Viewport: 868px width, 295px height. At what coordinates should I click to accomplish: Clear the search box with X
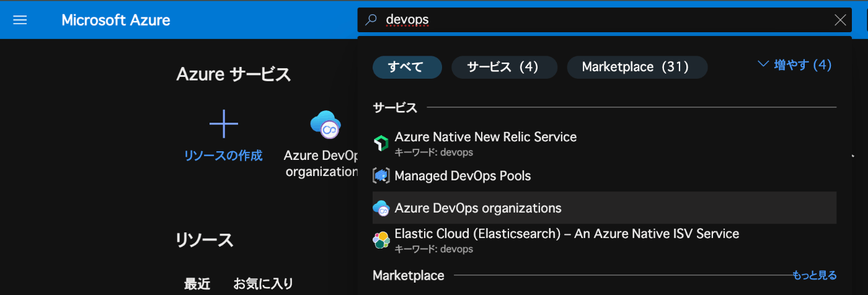[840, 20]
